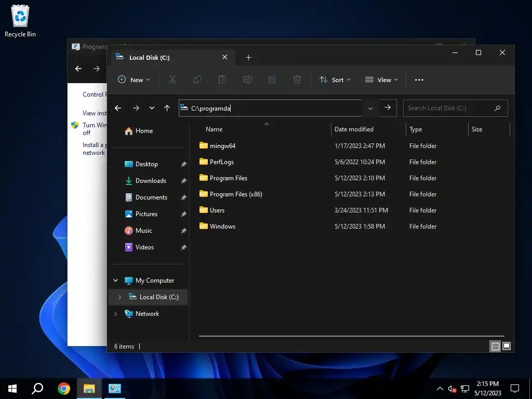532x399 pixels.
Task: Click the Rename icon in toolbar
Action: click(x=247, y=79)
